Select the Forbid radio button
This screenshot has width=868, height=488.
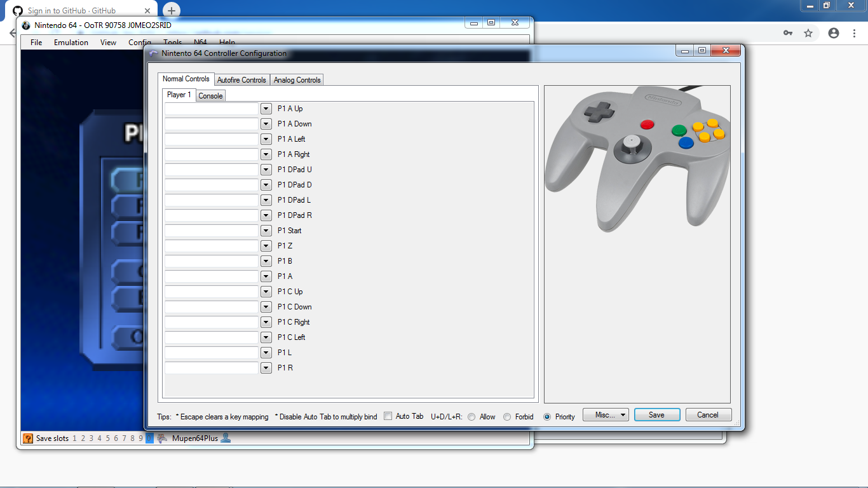[507, 417]
